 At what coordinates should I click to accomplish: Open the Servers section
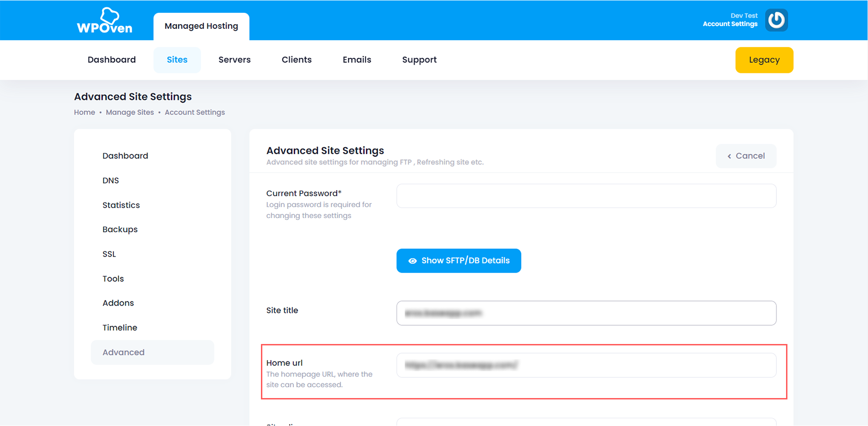pyautogui.click(x=234, y=60)
